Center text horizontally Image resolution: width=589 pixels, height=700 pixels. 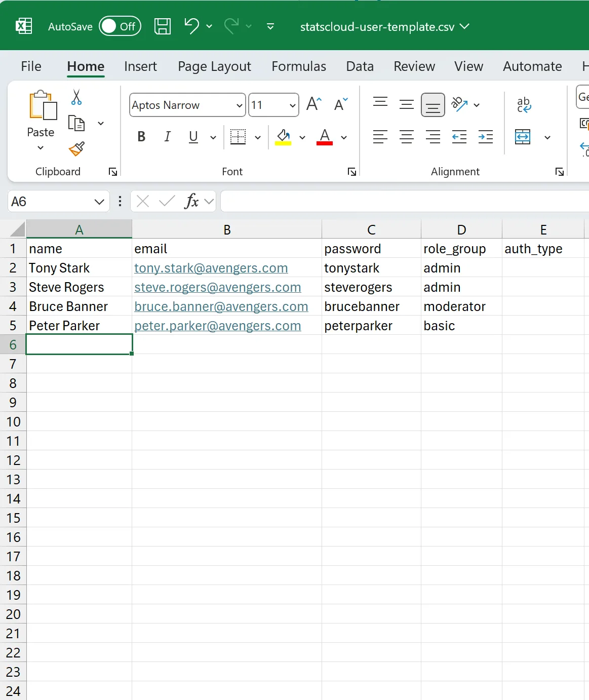407,137
